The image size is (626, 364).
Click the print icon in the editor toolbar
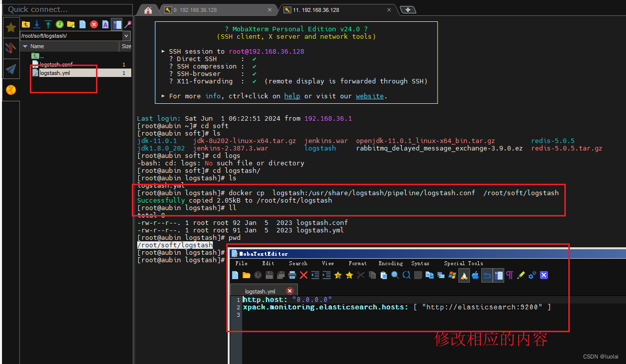[x=292, y=275]
